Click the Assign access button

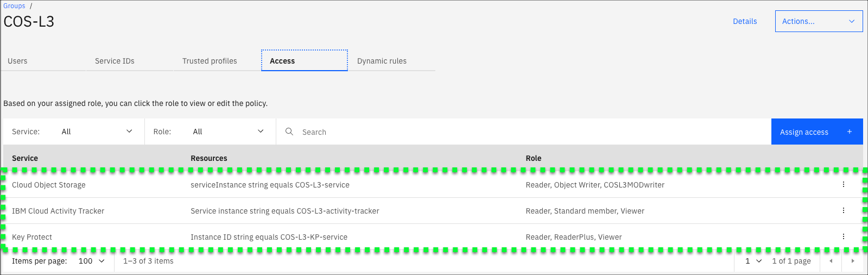(817, 132)
